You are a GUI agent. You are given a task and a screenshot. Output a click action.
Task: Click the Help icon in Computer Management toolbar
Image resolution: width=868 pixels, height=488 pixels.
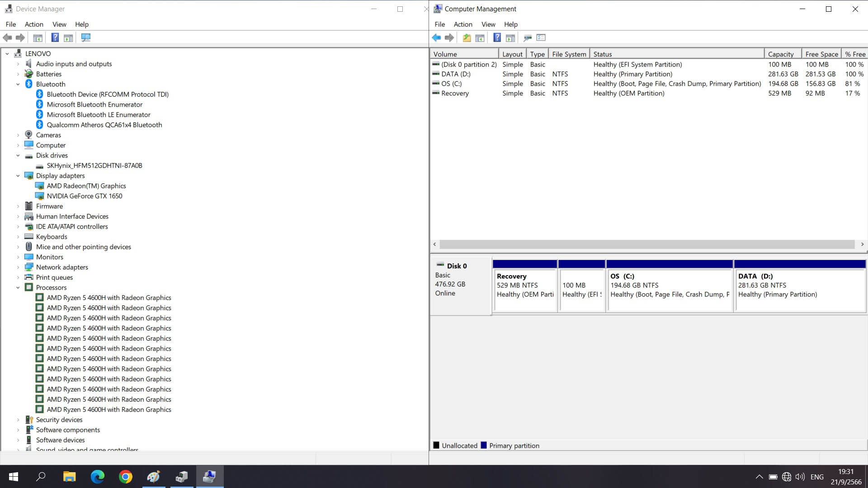coord(497,38)
